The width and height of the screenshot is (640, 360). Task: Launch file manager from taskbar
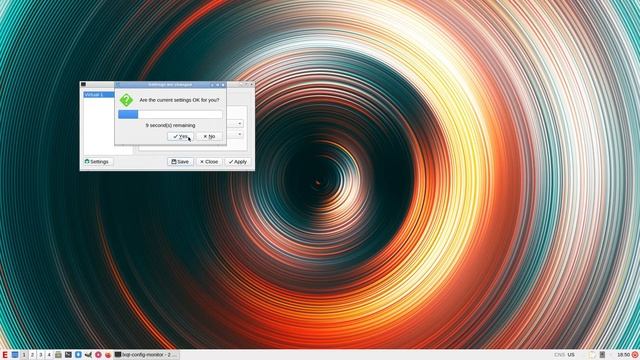(58, 355)
